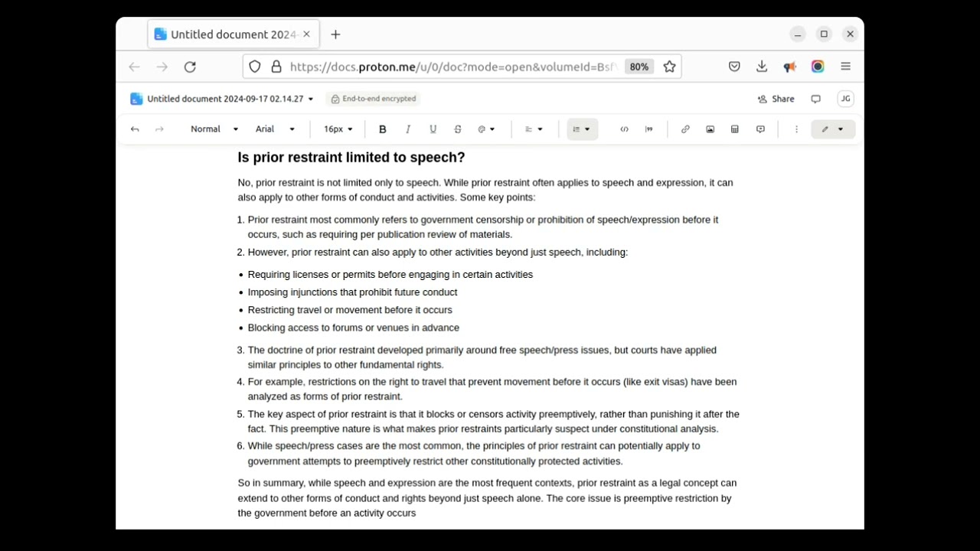Open the more options (three dots) toolbar menu
The image size is (980, 551).
pyautogui.click(x=796, y=129)
